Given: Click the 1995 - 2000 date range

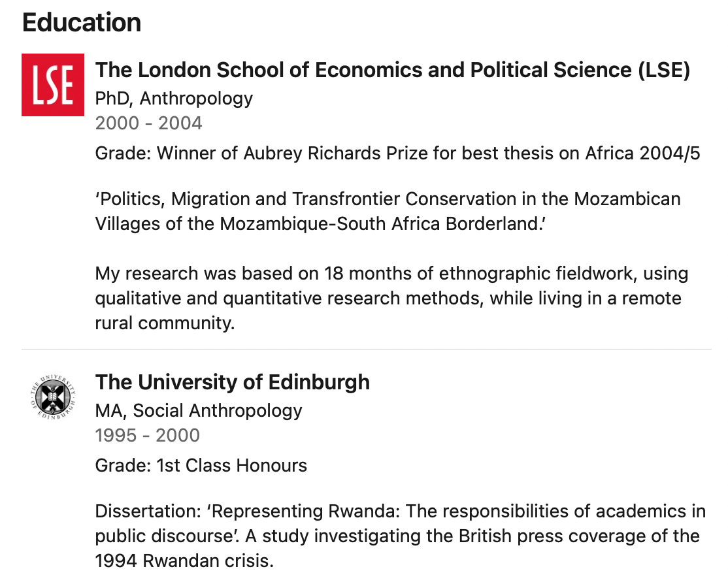Looking at the screenshot, I should tap(147, 435).
